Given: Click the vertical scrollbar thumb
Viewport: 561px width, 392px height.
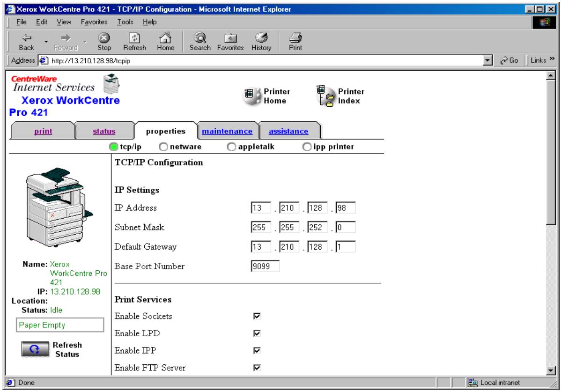Looking at the screenshot, I should coord(551,152).
